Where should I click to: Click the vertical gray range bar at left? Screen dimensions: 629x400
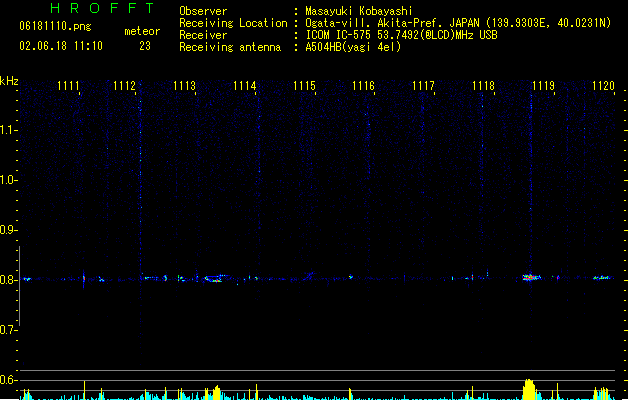[19, 286]
